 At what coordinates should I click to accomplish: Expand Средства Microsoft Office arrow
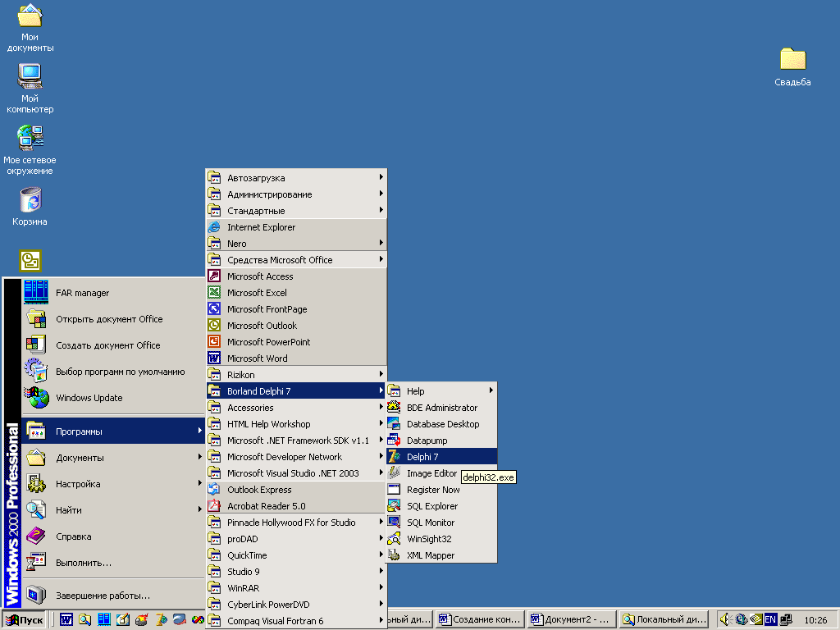pyautogui.click(x=381, y=259)
